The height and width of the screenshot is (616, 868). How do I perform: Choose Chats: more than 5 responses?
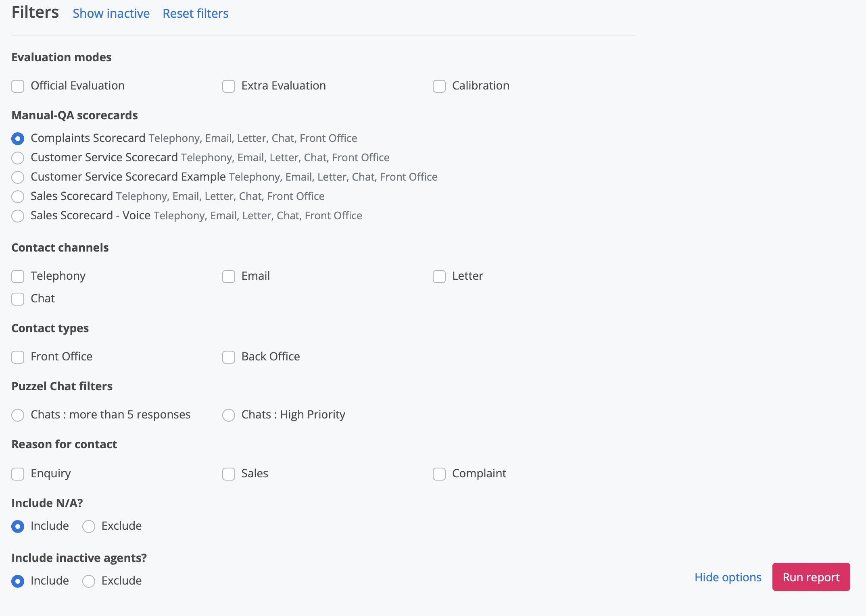point(18,415)
